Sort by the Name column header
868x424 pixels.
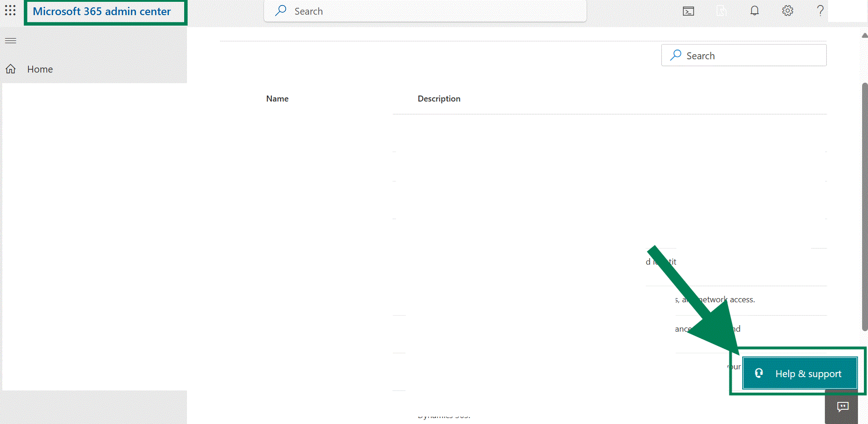click(x=277, y=99)
